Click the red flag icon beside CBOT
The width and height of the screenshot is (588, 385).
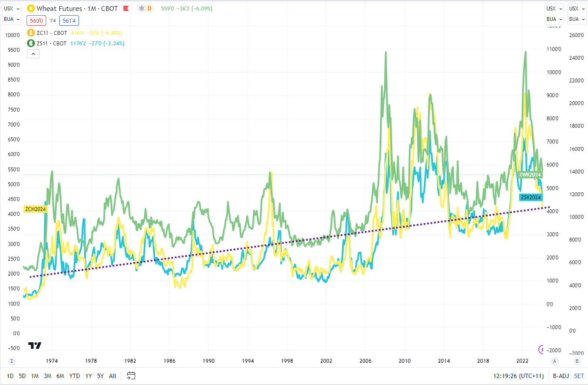126,8
